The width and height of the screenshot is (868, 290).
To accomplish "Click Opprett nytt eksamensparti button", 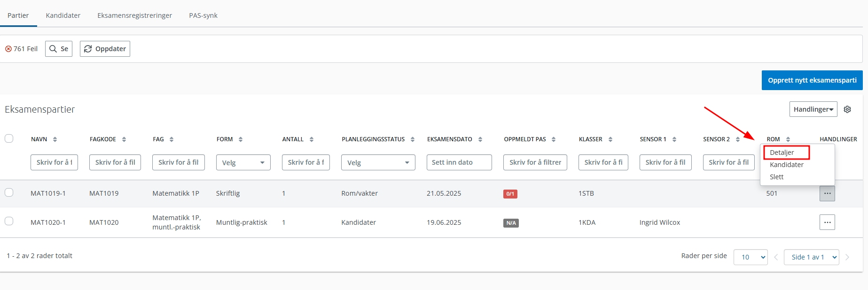I will pyautogui.click(x=812, y=80).
